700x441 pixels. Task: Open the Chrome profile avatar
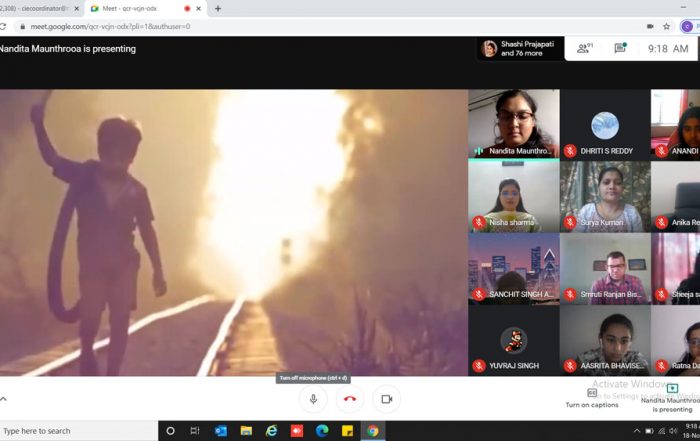click(688, 26)
